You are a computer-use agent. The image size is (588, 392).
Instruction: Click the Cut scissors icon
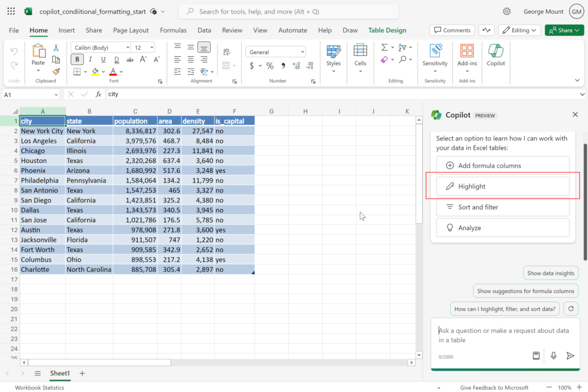tap(56, 48)
